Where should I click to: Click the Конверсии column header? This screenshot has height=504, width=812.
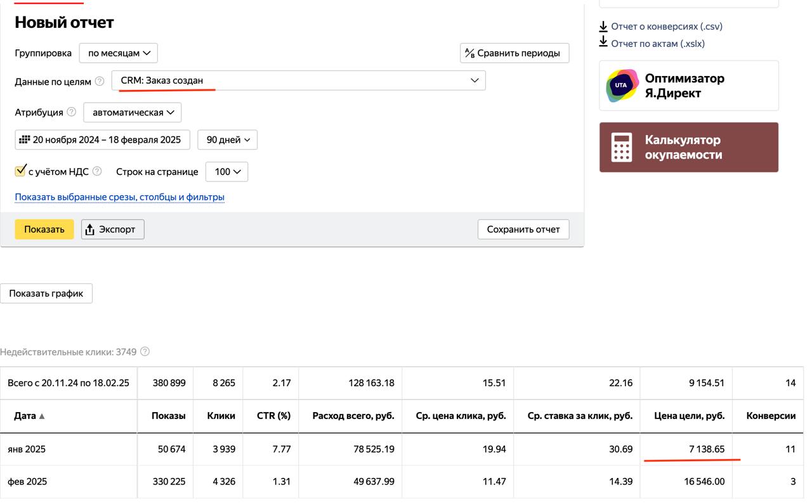click(x=771, y=416)
